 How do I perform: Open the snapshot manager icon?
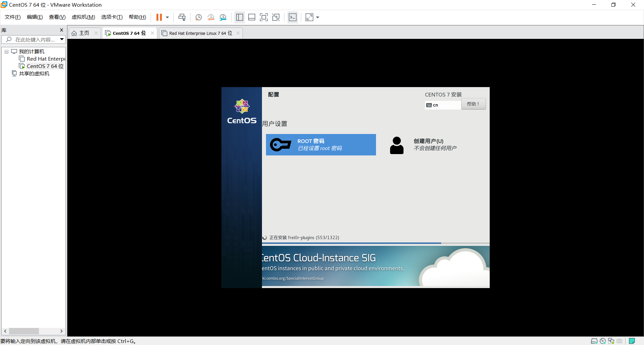[x=223, y=17]
